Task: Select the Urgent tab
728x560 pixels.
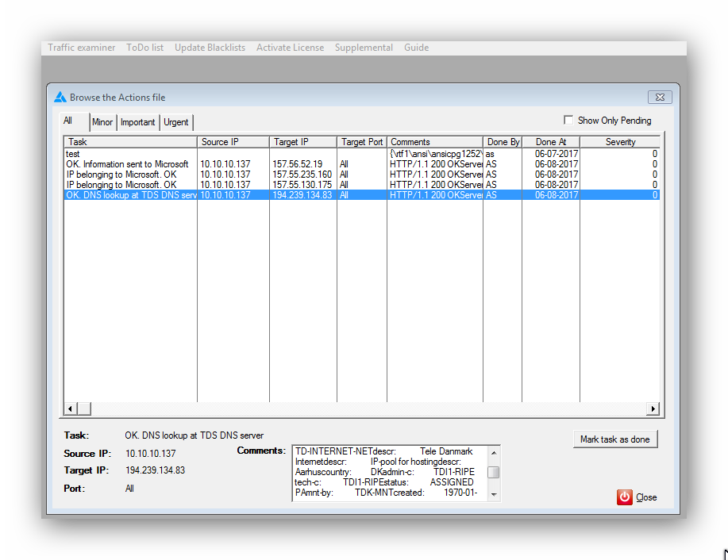Action: click(176, 122)
